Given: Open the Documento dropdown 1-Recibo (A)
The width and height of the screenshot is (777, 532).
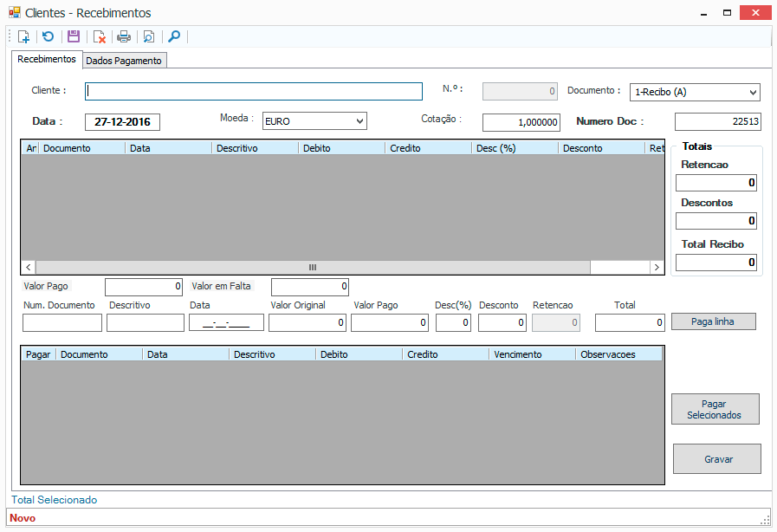Looking at the screenshot, I should point(695,92).
